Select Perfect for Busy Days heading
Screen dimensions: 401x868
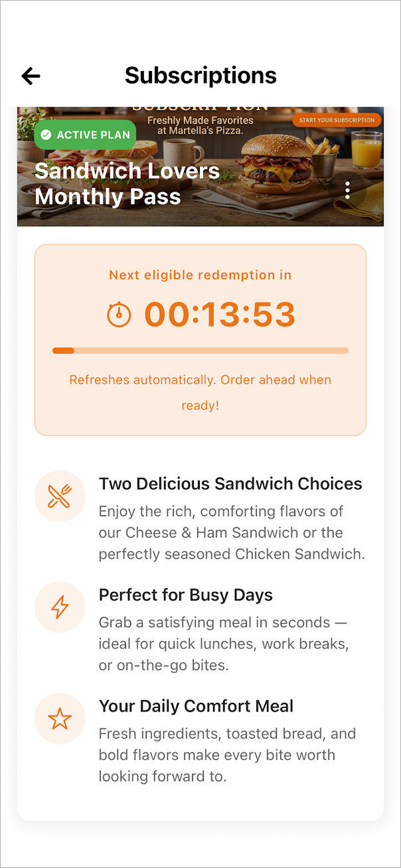coord(186,595)
